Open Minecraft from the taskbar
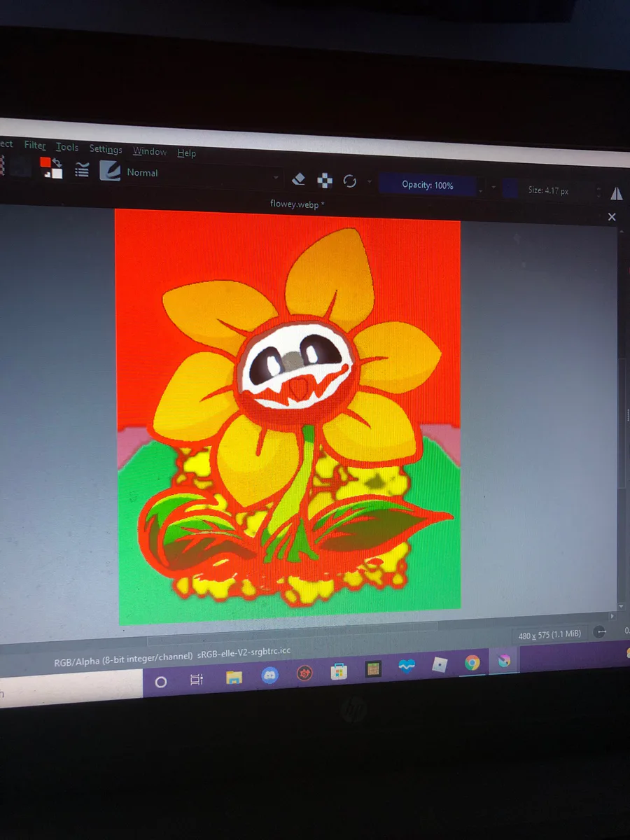The width and height of the screenshot is (630, 840). point(373,669)
